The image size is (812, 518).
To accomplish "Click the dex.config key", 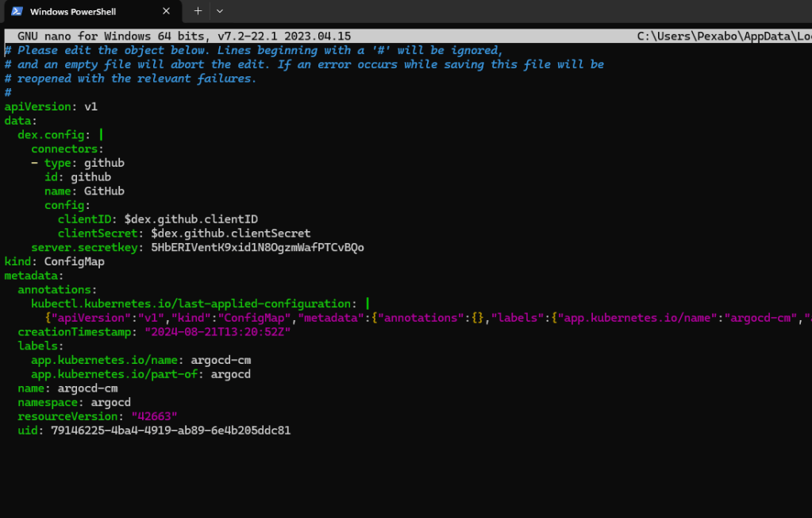I will pyautogui.click(x=51, y=135).
